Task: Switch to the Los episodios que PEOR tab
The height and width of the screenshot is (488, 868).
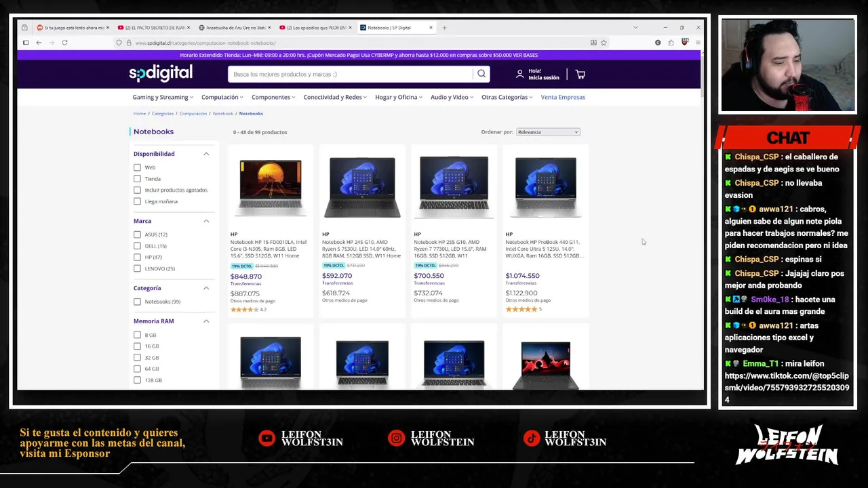Action: [x=315, y=28]
